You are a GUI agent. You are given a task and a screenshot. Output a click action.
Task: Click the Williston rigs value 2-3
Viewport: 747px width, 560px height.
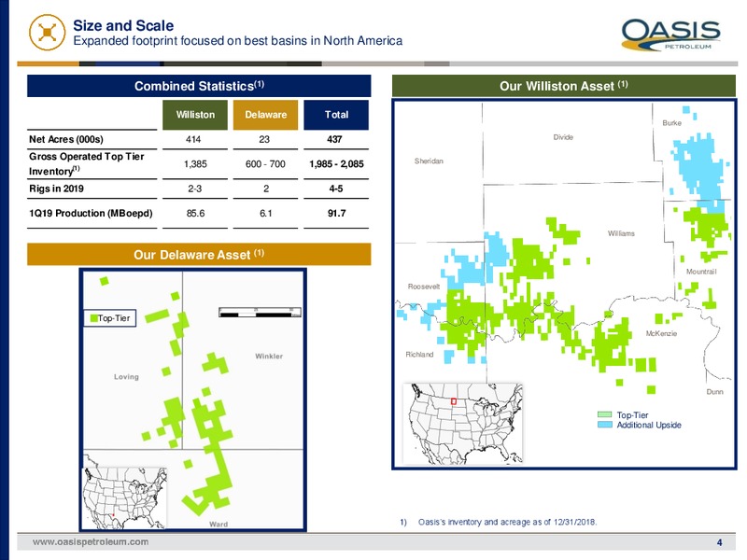[195, 189]
